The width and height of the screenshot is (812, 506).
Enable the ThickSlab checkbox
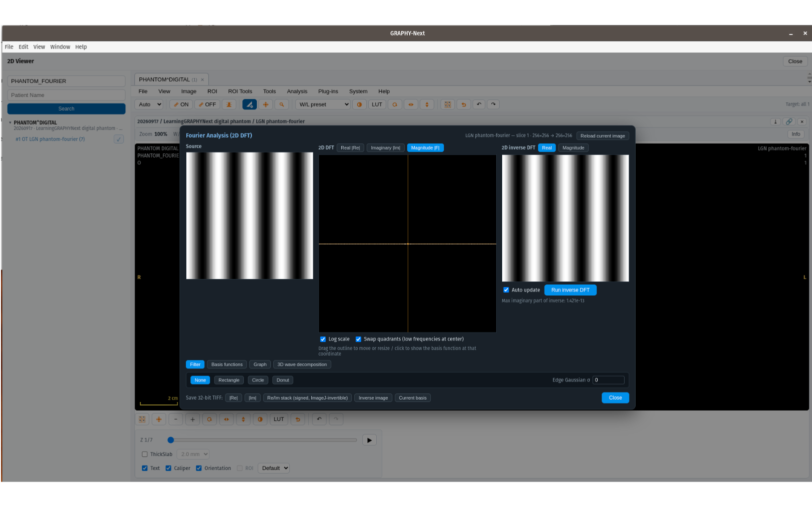point(145,454)
